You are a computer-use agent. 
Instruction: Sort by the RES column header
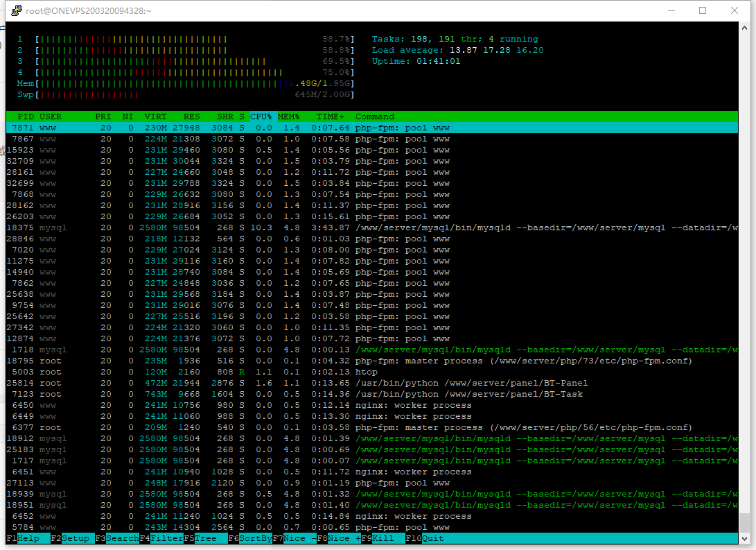click(x=191, y=117)
